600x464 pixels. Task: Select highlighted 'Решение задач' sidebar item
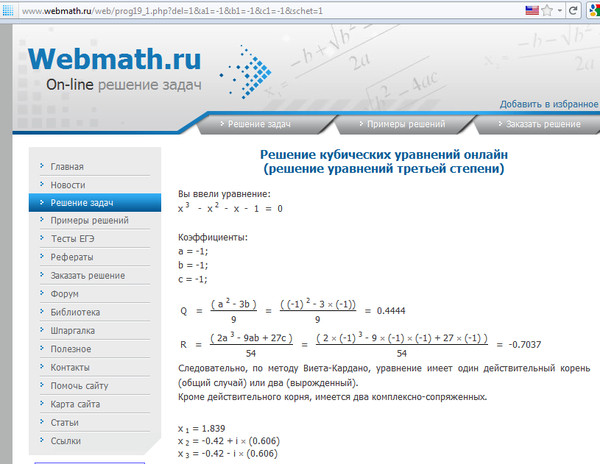[x=95, y=202]
